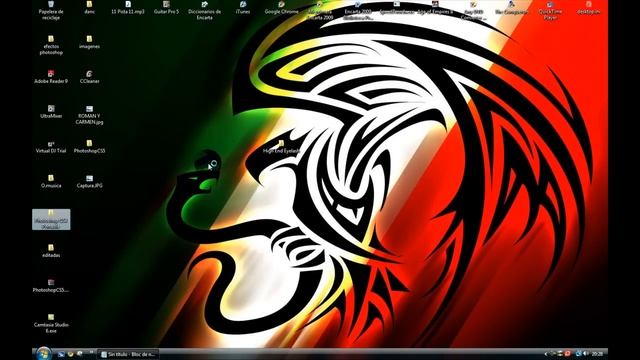This screenshot has width=640, height=360.
Task: Select the editadas folder
Action: [51, 251]
